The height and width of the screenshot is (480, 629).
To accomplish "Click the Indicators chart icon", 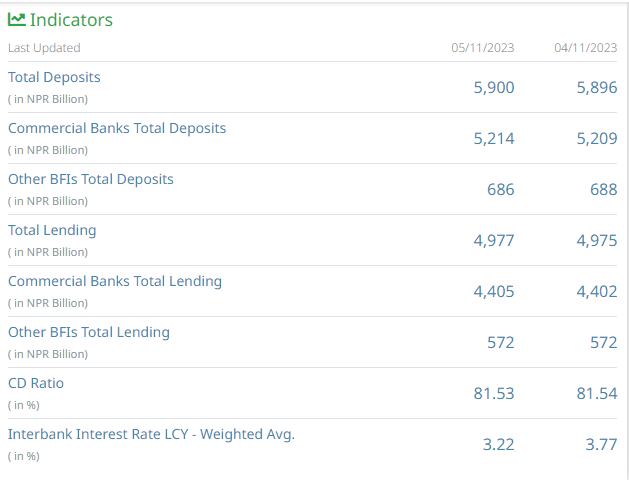I will point(16,19).
